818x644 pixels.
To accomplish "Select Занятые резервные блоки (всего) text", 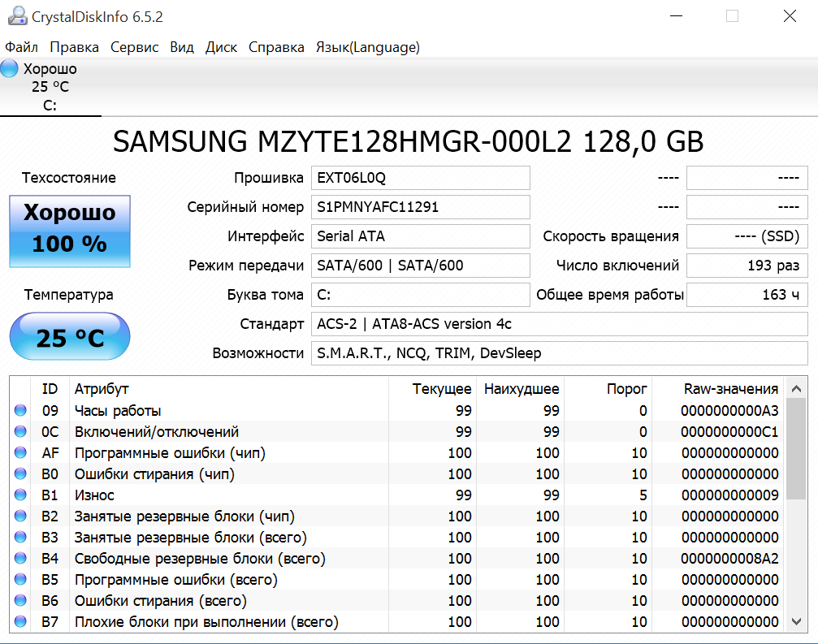I will (190, 537).
